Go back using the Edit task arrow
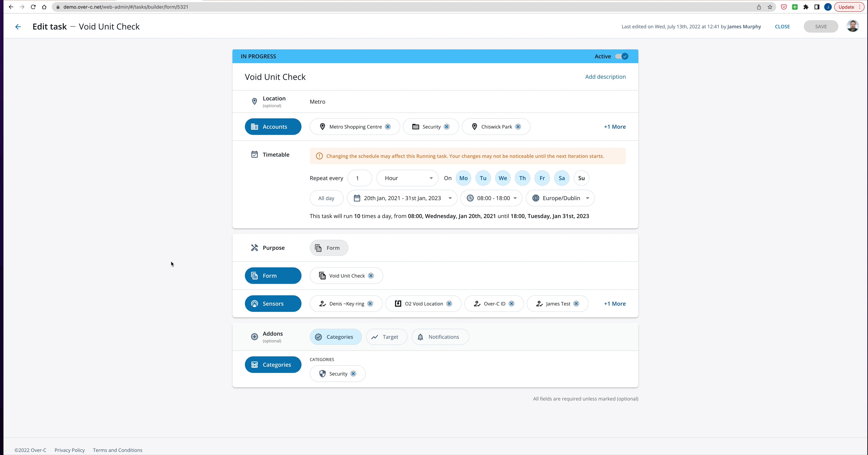 (18, 27)
